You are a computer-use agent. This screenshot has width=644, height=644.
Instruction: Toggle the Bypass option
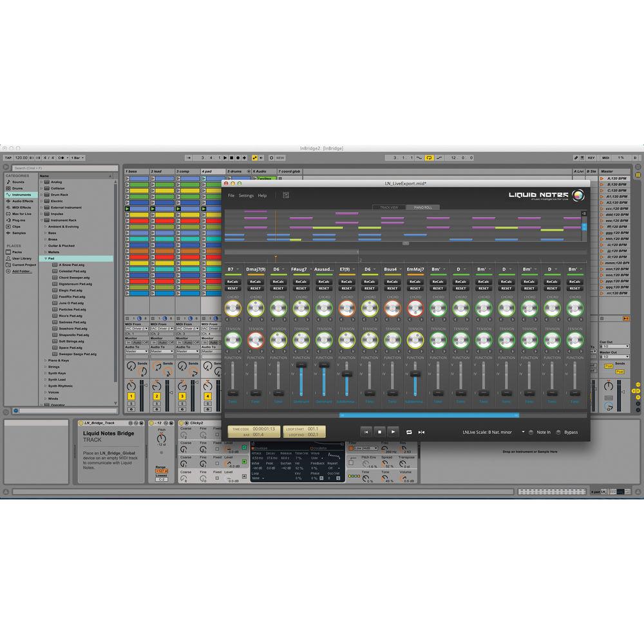(558, 432)
